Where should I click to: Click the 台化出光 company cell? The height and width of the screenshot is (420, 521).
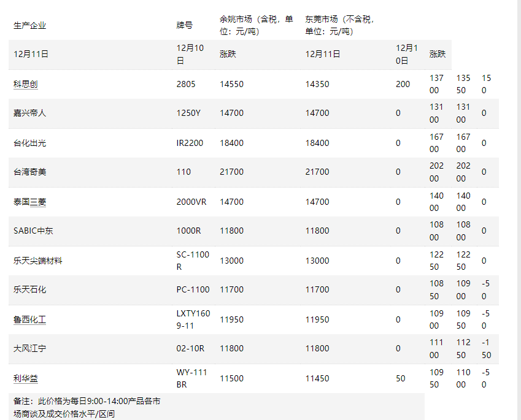[x=29, y=143]
